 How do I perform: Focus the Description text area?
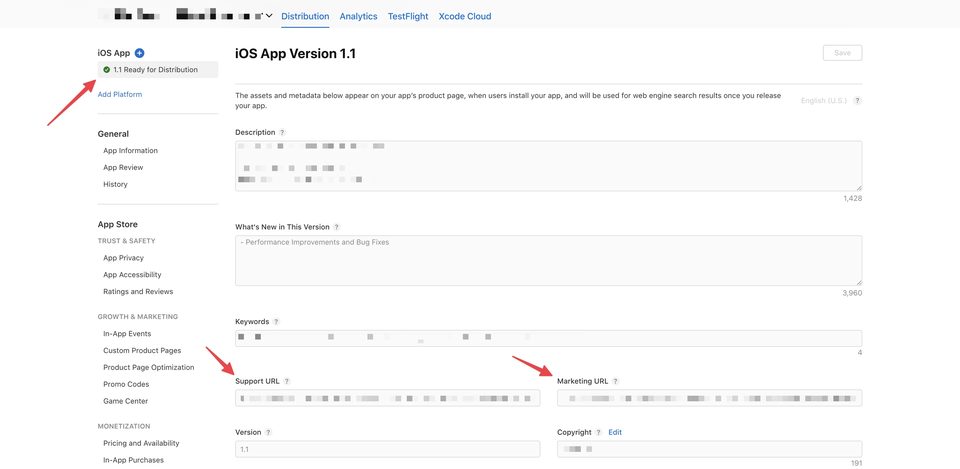549,166
